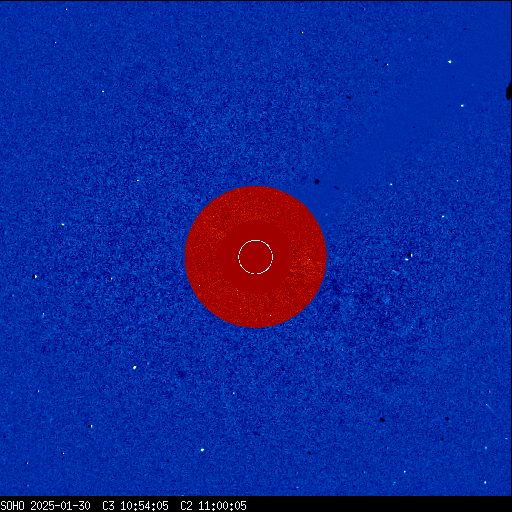This screenshot has width=512, height=512.
Task: Click the "C3" instrument label
Action: tap(108, 506)
